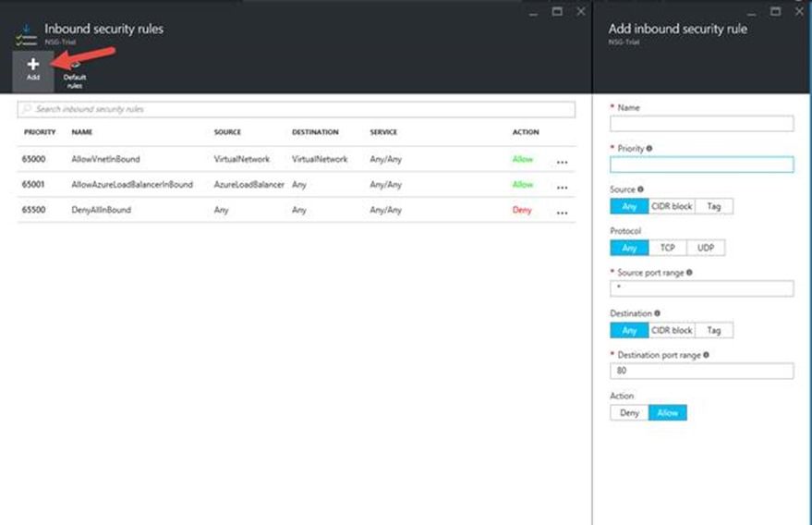Select CIDR block for Source

tap(672, 206)
